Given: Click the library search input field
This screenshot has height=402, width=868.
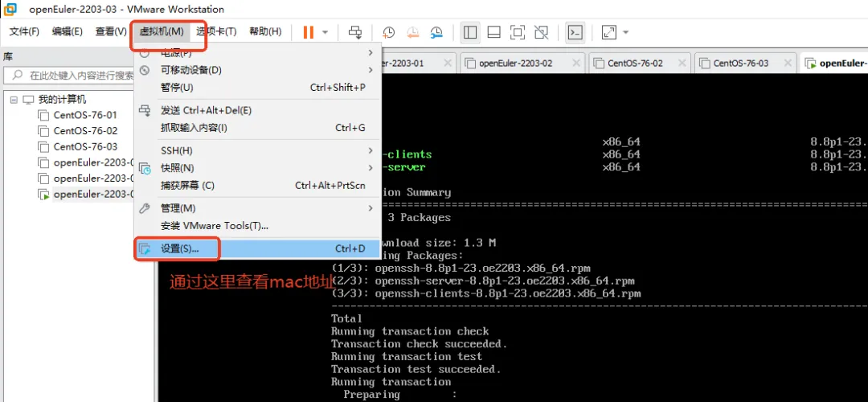Looking at the screenshot, I should point(80,76).
